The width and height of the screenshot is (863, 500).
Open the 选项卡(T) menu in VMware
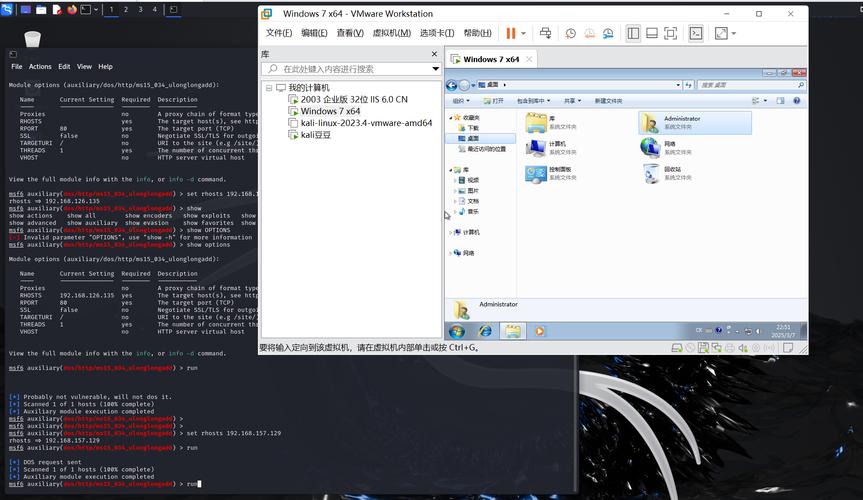coord(437,33)
